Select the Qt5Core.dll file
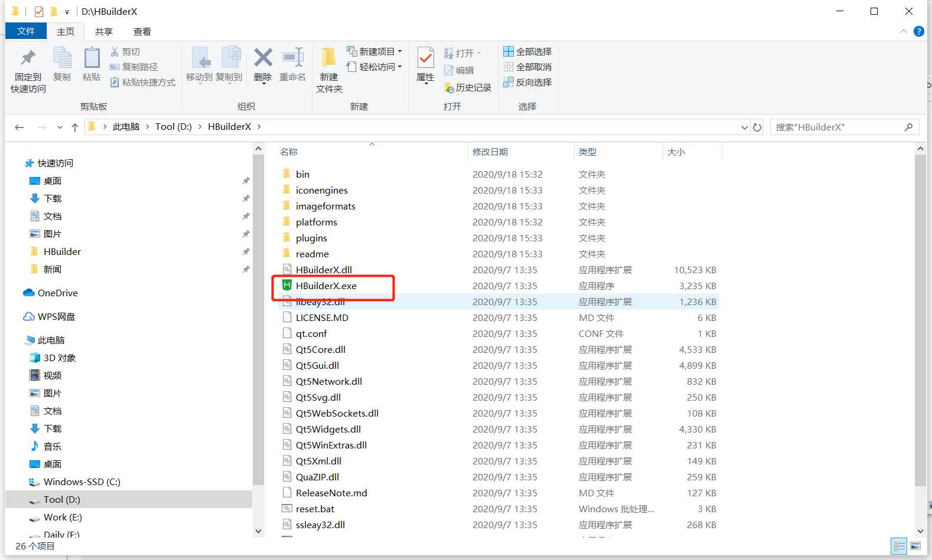932x560 pixels. [x=321, y=349]
